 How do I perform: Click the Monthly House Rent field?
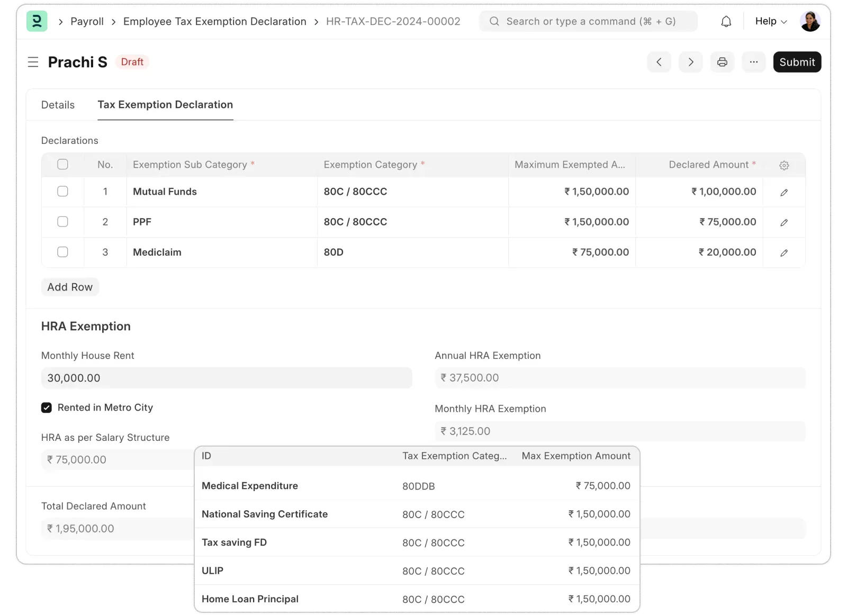point(227,378)
